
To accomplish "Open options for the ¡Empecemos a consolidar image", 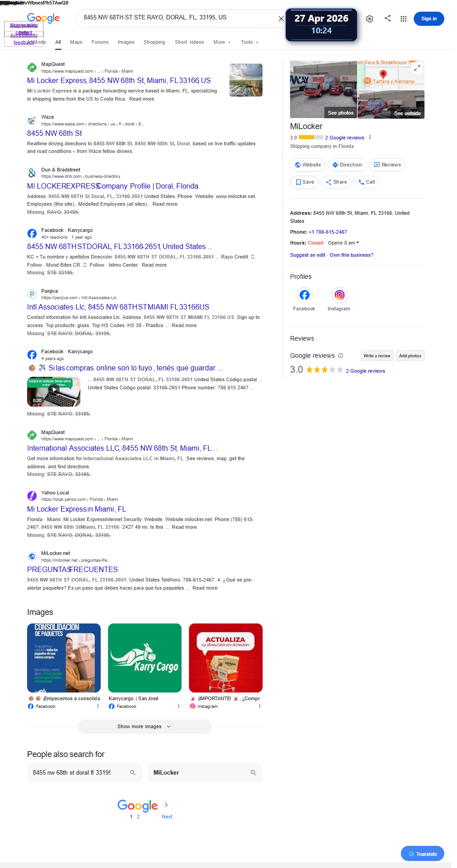I will (98, 706).
